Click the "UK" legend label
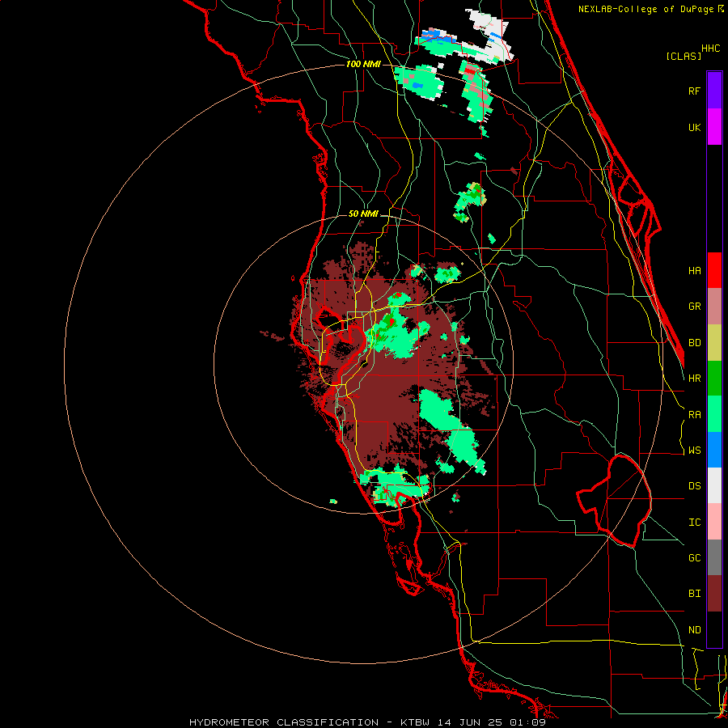 click(x=694, y=127)
